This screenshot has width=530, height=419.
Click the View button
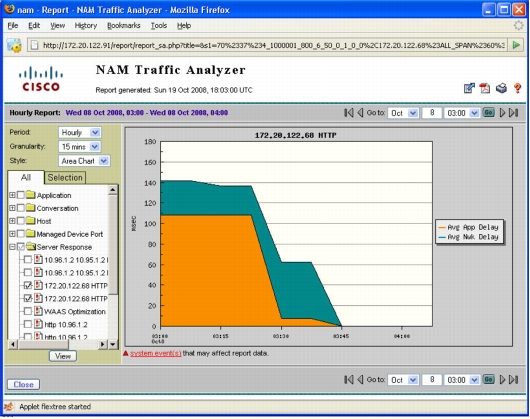tap(63, 356)
